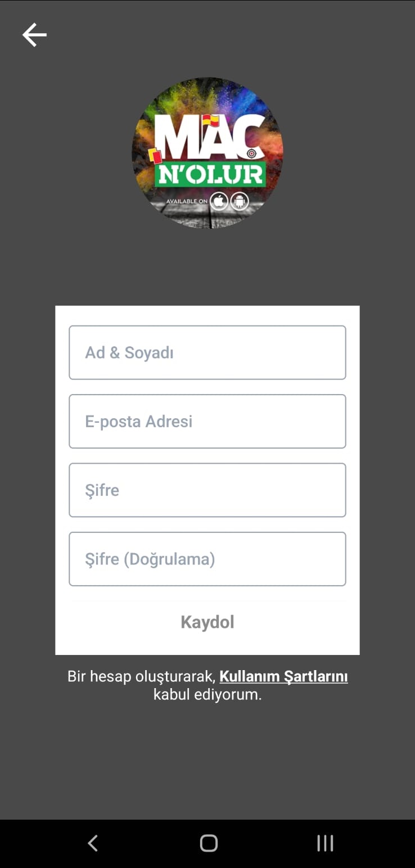Tap the "kabul ediyorum" text below the form
This screenshot has height=868, width=415.
point(207,695)
